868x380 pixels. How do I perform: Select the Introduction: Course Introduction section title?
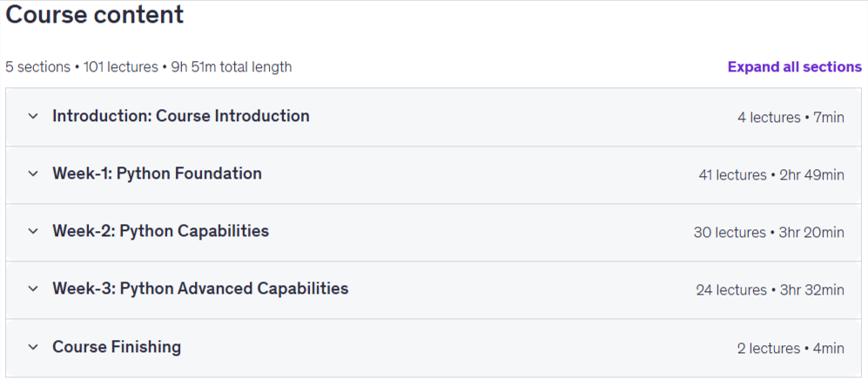tap(181, 116)
